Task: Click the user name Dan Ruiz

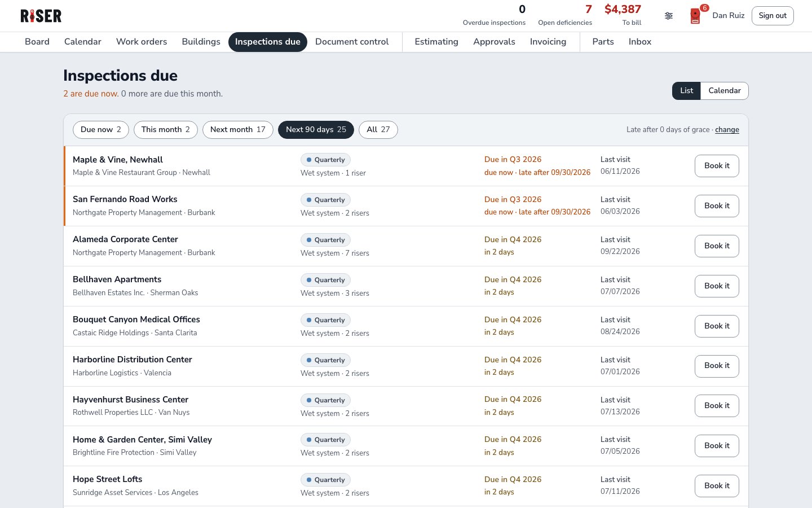Action: click(x=729, y=16)
